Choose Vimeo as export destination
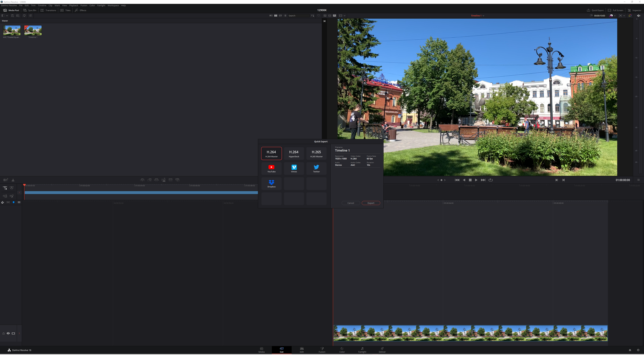This screenshot has width=644, height=355. coord(294,169)
